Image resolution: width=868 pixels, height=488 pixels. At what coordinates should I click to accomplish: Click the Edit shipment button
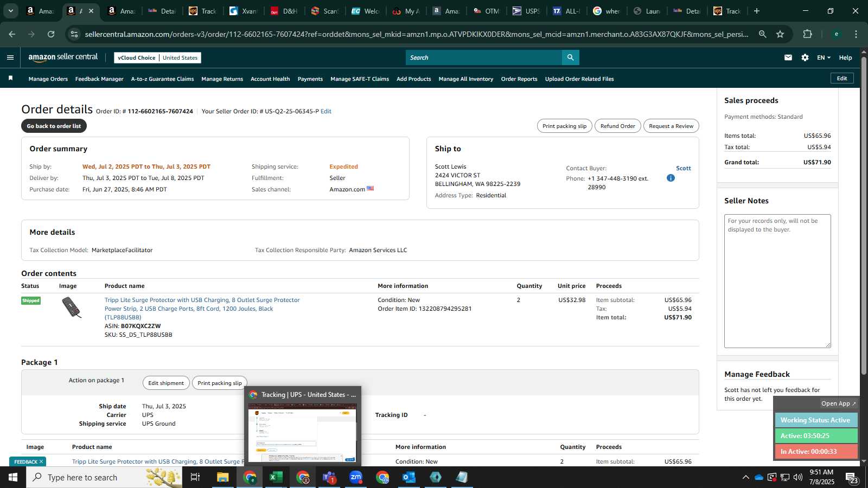(166, 383)
